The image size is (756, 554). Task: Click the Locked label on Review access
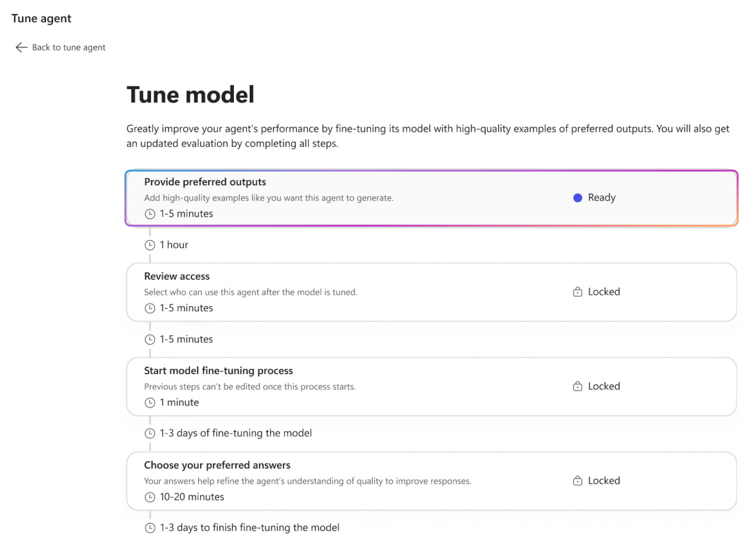(x=604, y=292)
